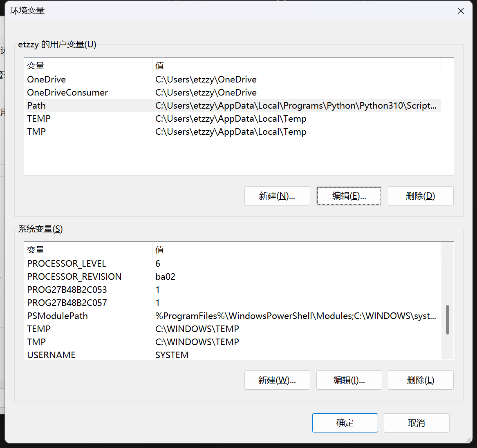Select PROCESSOR_REVISION system variable
477x448 pixels.
(233, 276)
